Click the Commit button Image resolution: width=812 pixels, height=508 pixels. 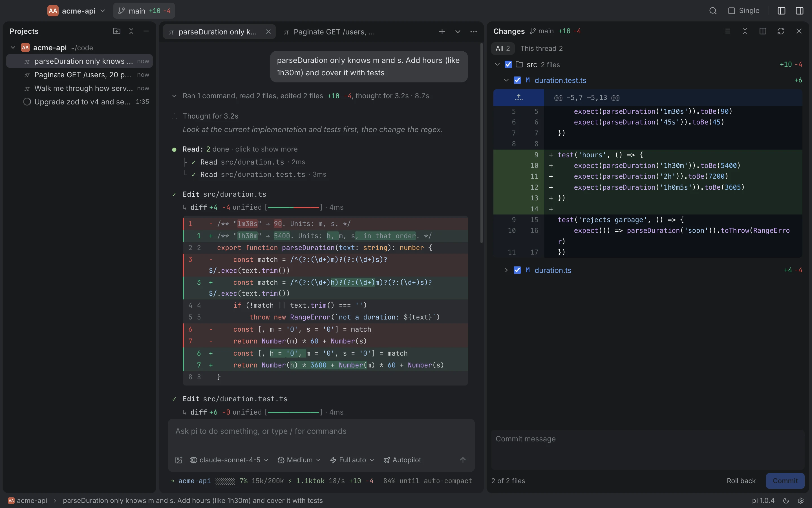click(785, 481)
